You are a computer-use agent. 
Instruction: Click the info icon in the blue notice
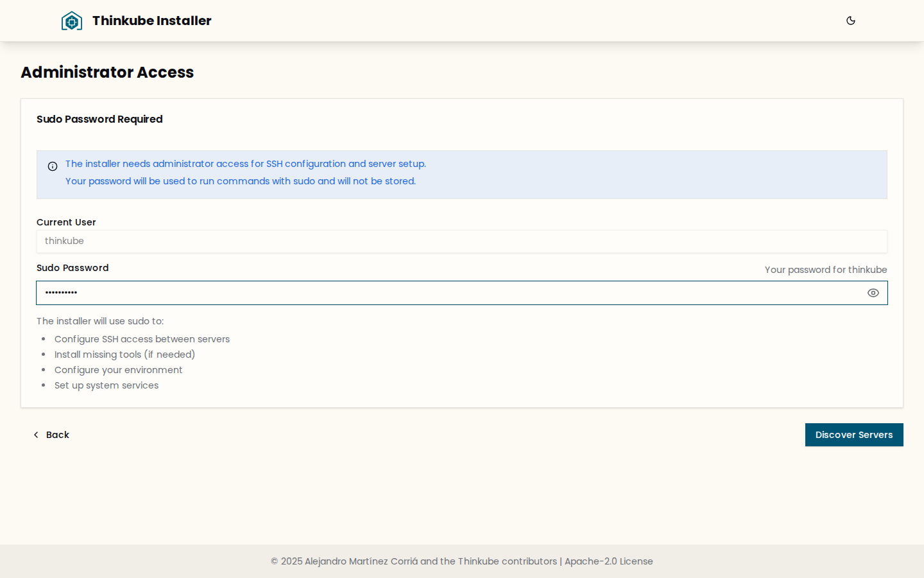point(53,166)
